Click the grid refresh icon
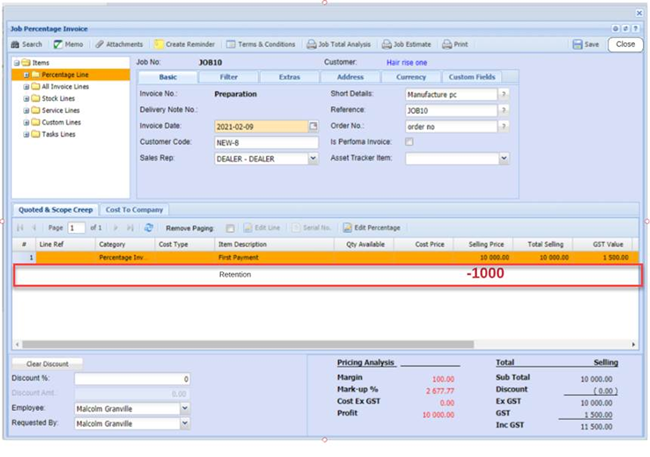 click(x=149, y=228)
